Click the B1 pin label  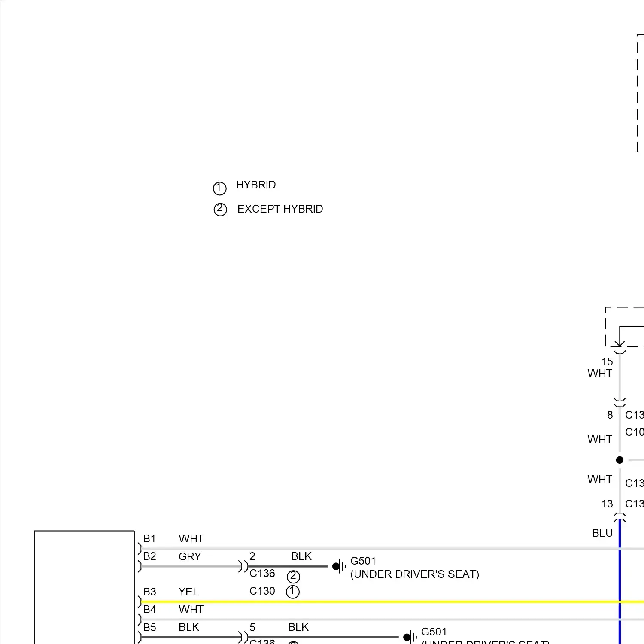click(x=149, y=538)
